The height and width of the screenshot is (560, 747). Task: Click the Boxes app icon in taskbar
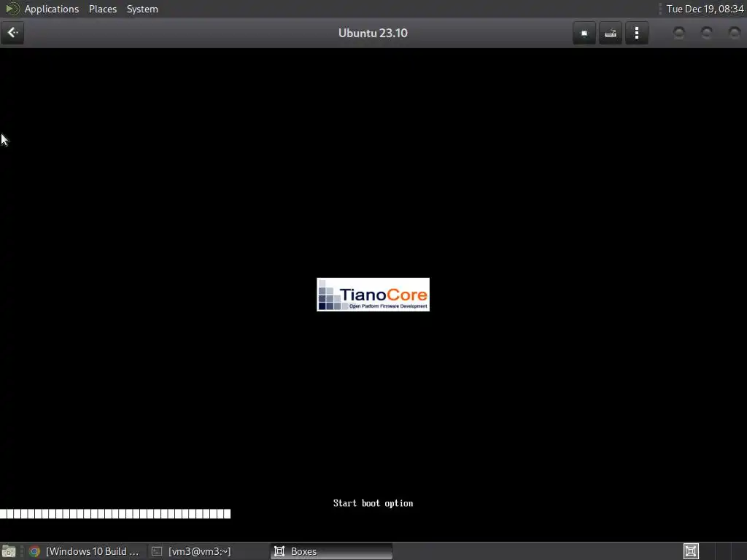(279, 551)
